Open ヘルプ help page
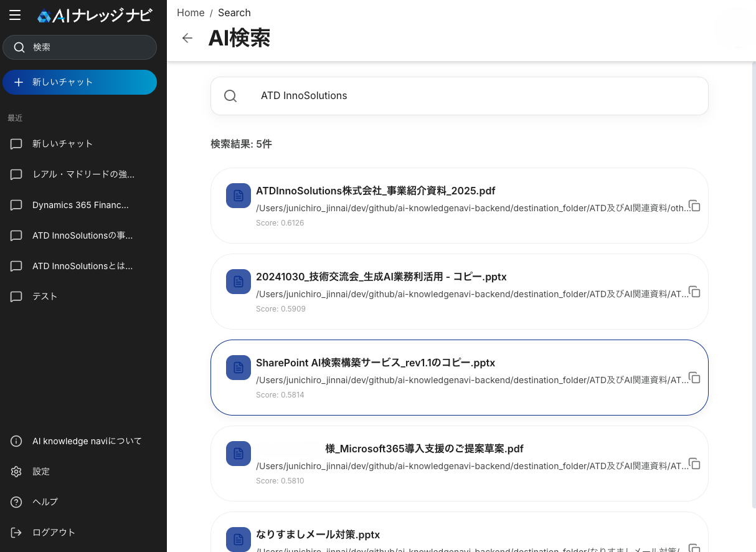 pyautogui.click(x=45, y=502)
